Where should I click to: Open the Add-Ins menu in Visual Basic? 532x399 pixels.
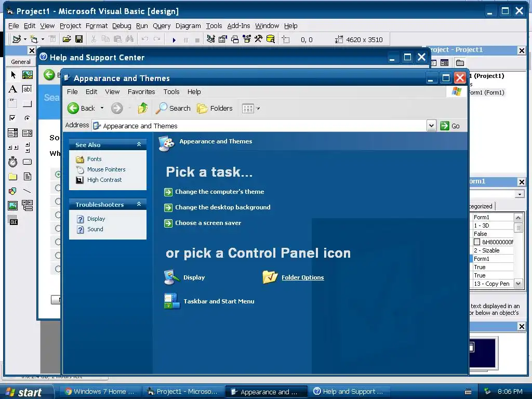tap(238, 26)
